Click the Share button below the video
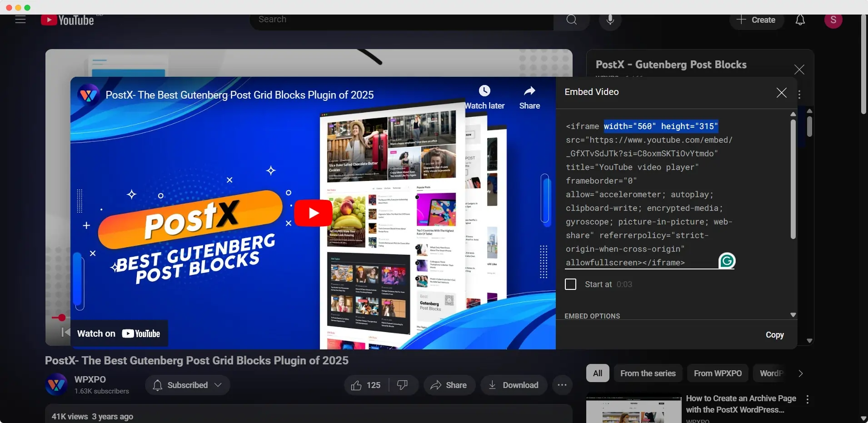 [x=449, y=385]
